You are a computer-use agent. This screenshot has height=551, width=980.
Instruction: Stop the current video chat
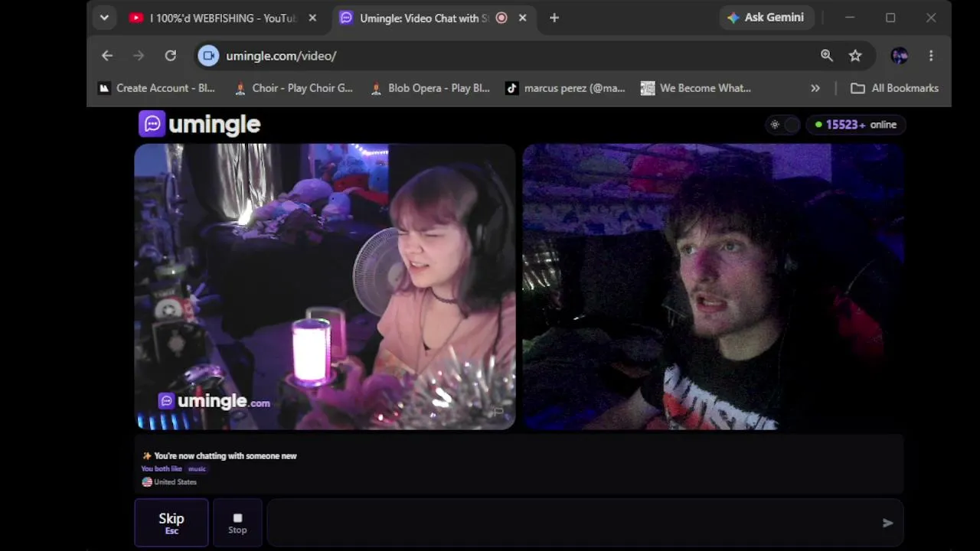click(237, 523)
